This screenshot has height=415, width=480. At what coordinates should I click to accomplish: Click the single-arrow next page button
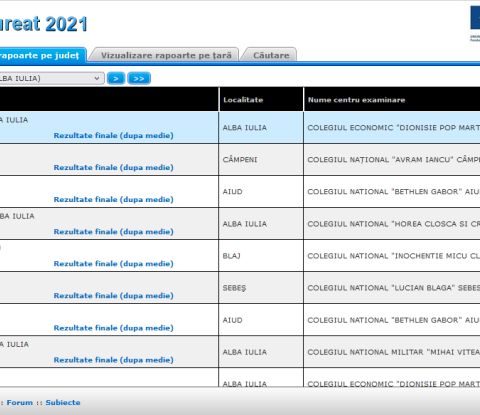click(x=116, y=79)
